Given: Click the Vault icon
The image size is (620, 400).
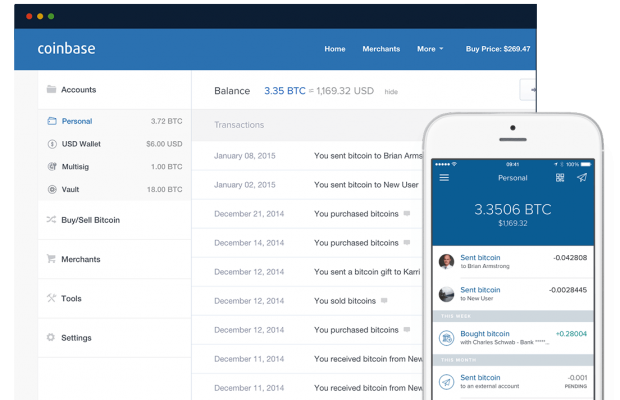Looking at the screenshot, I should tap(52, 189).
